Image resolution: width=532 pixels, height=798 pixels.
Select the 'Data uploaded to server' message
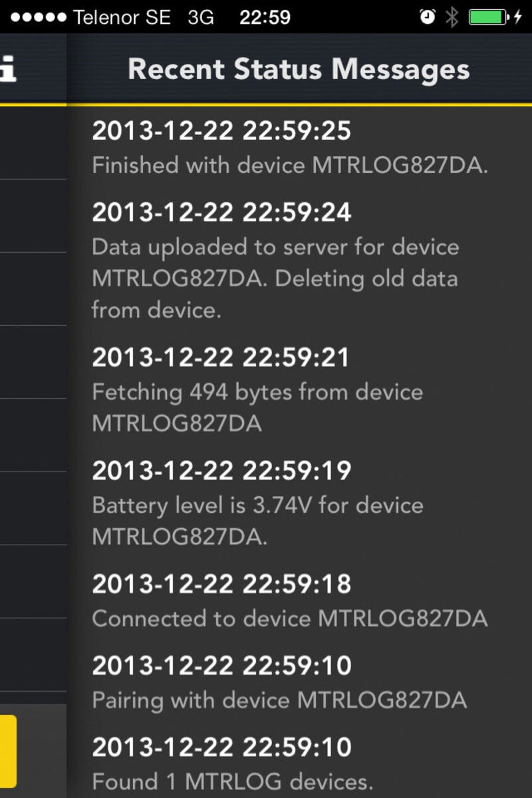[275, 278]
